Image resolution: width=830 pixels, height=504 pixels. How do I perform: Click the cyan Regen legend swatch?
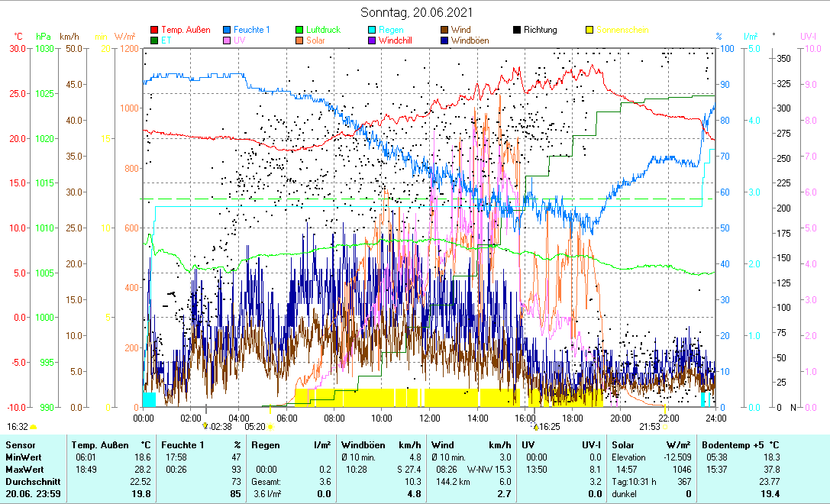pos(373,31)
